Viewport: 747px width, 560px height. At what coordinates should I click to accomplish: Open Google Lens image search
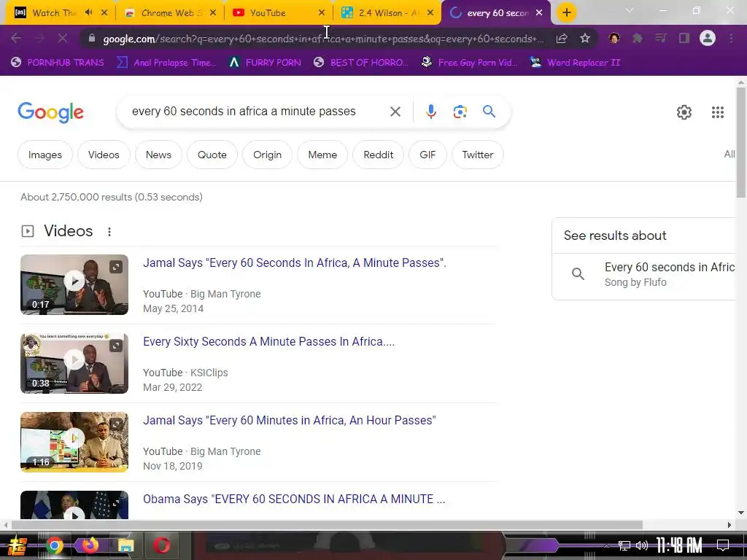click(x=460, y=112)
